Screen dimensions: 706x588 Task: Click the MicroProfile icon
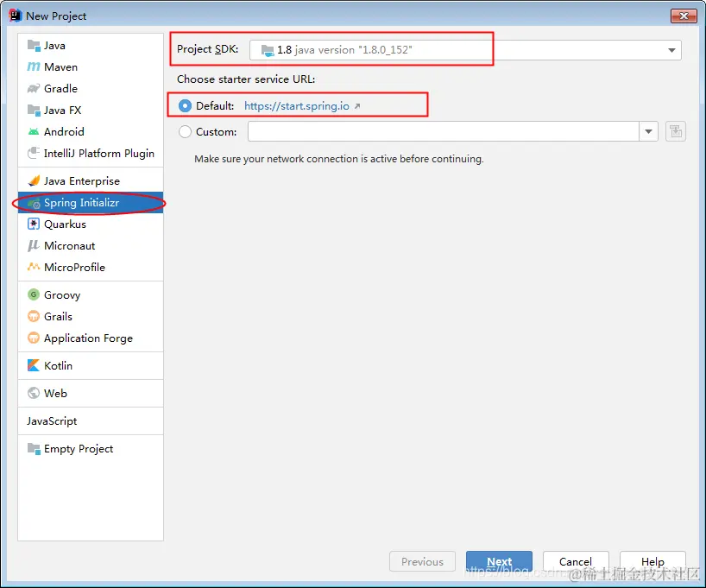pyautogui.click(x=34, y=267)
